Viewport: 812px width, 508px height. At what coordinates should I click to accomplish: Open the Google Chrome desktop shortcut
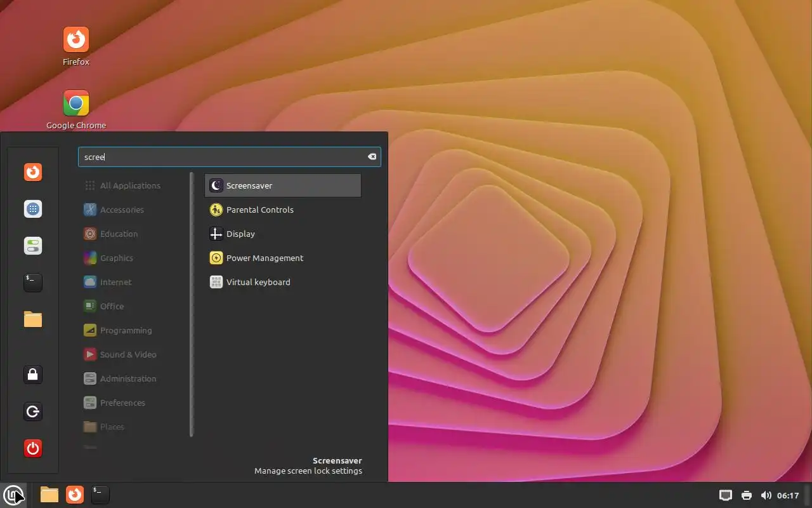tap(76, 110)
